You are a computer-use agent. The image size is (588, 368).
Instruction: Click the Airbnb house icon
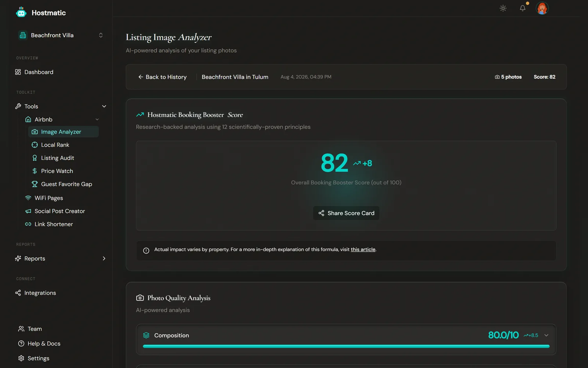click(x=28, y=120)
